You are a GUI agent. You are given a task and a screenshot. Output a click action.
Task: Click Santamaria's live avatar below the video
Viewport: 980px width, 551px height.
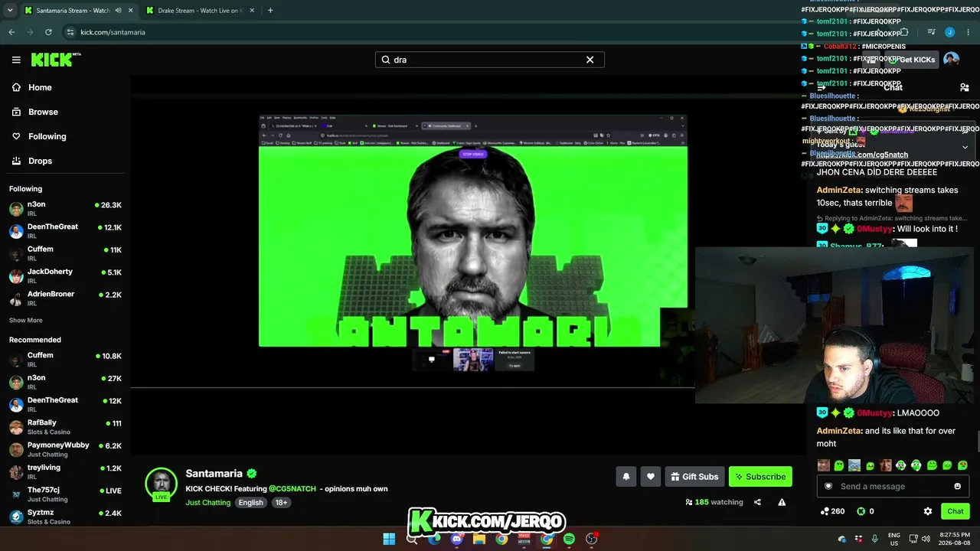click(x=161, y=484)
